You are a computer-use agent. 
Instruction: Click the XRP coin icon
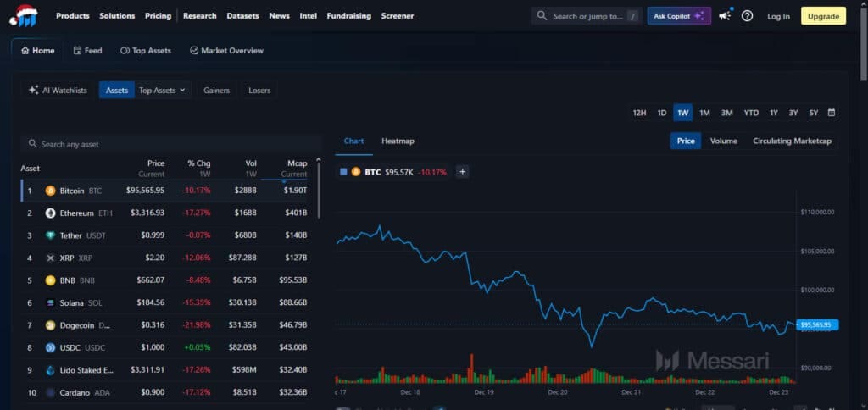tap(50, 258)
